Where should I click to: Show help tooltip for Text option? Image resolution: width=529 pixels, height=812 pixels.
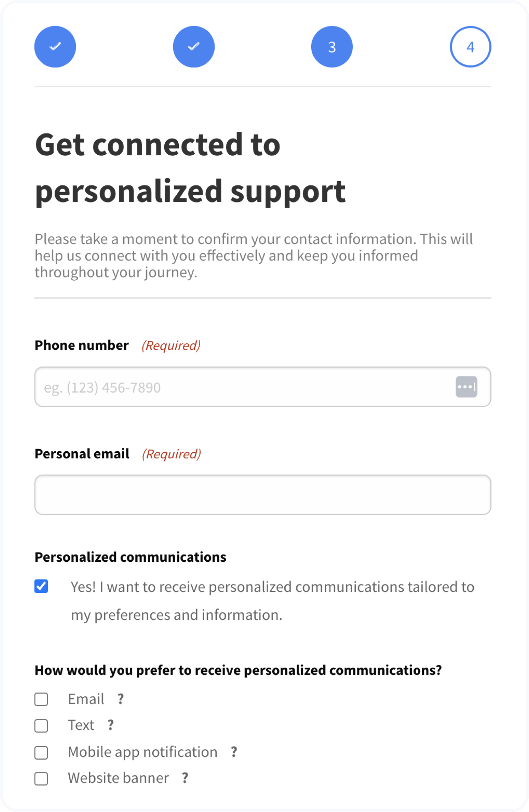(111, 725)
